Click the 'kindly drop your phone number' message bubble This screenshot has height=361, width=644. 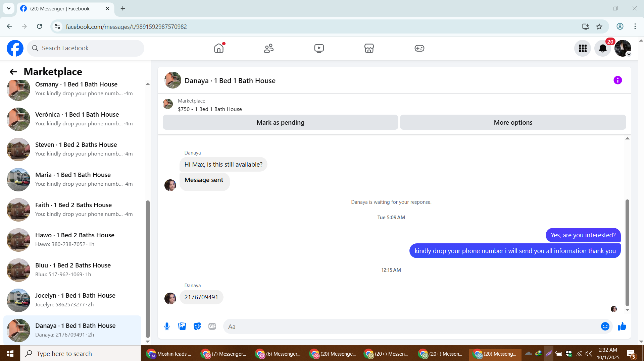(x=515, y=251)
